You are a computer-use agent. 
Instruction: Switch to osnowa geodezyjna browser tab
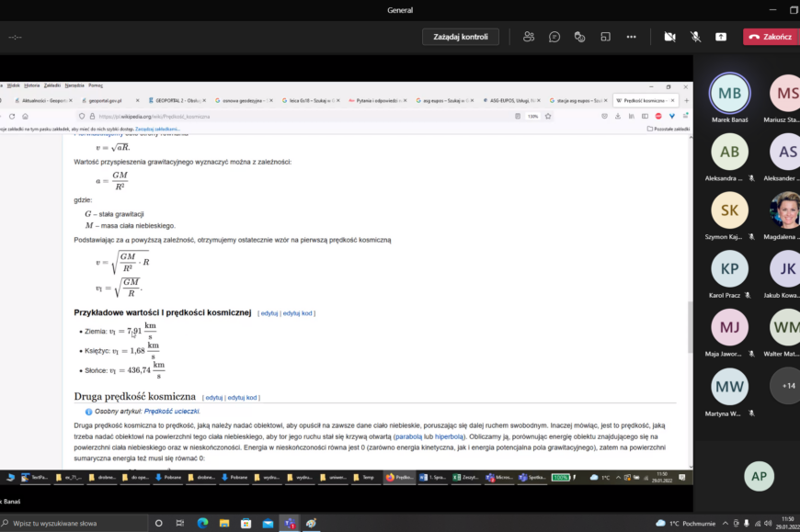(x=244, y=100)
